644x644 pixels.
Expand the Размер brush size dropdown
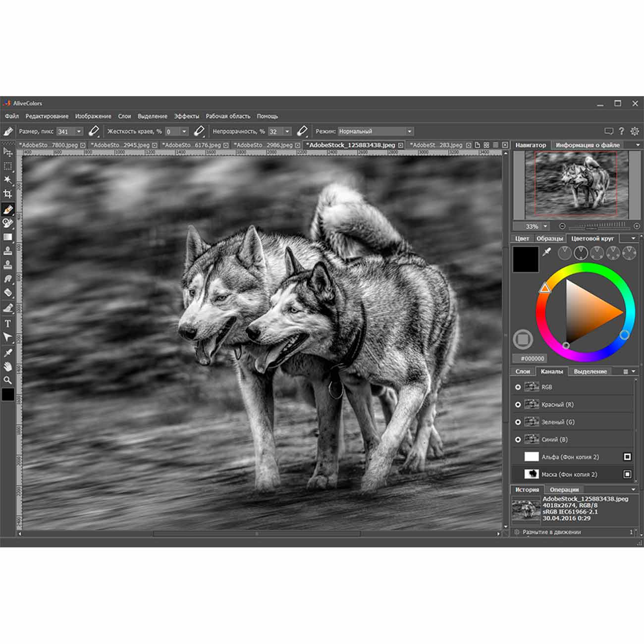point(79,131)
